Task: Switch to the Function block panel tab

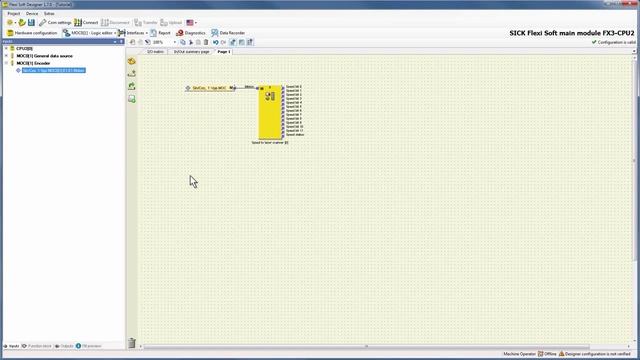Action: (37, 346)
